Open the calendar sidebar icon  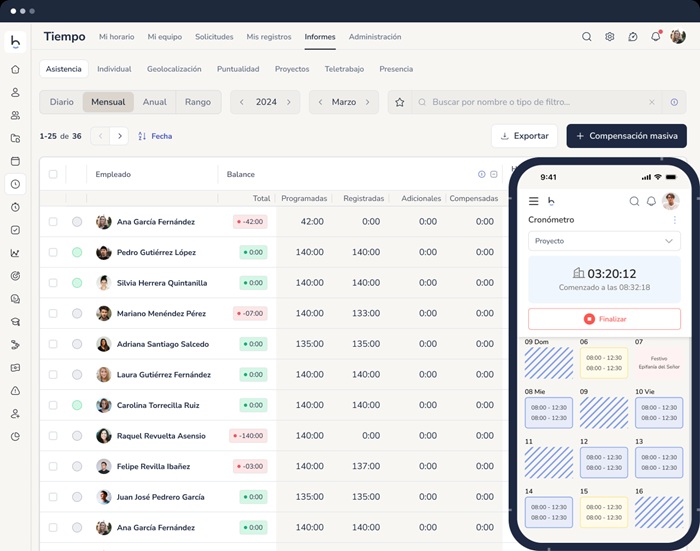pyautogui.click(x=15, y=161)
